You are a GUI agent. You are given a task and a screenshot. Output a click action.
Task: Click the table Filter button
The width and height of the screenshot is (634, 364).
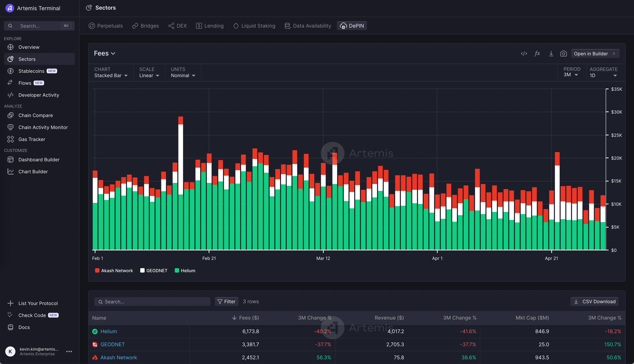coord(226,302)
